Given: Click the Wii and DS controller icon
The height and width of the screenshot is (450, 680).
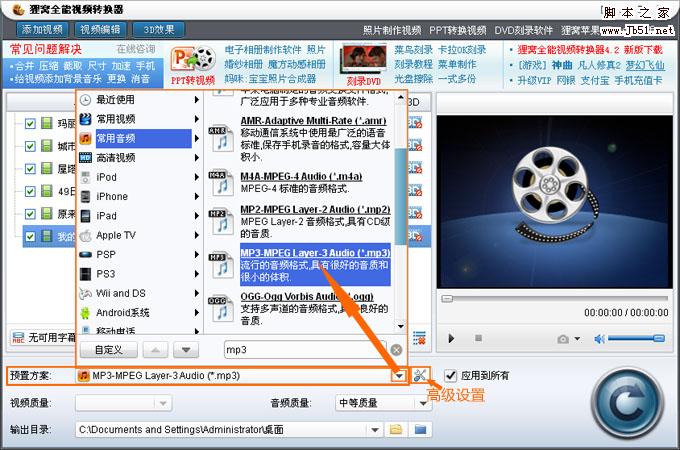Looking at the screenshot, I should coord(85,293).
